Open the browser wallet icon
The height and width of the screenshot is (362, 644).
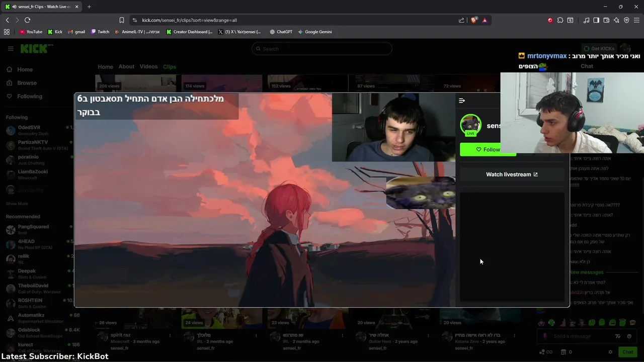tap(606, 20)
